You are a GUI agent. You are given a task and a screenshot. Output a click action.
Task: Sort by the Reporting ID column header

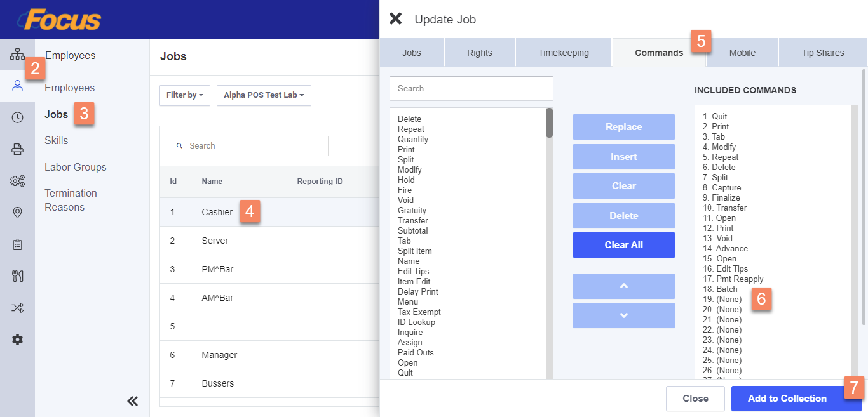[320, 182]
